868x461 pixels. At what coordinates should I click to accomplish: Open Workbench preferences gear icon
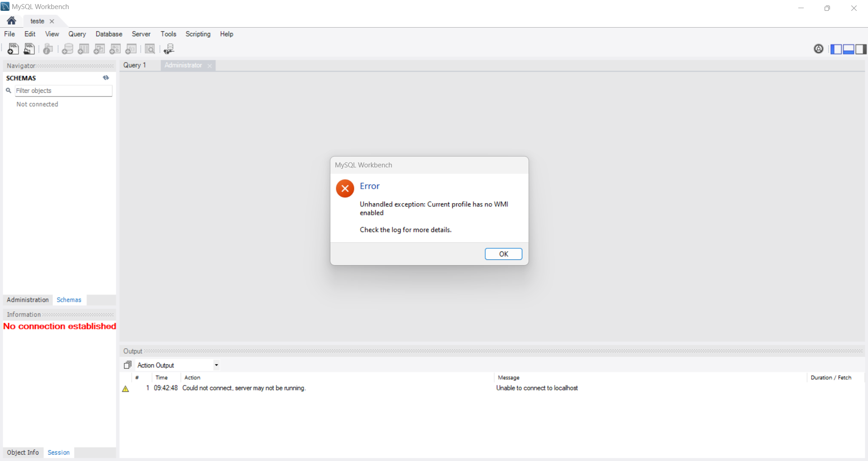[x=819, y=49]
